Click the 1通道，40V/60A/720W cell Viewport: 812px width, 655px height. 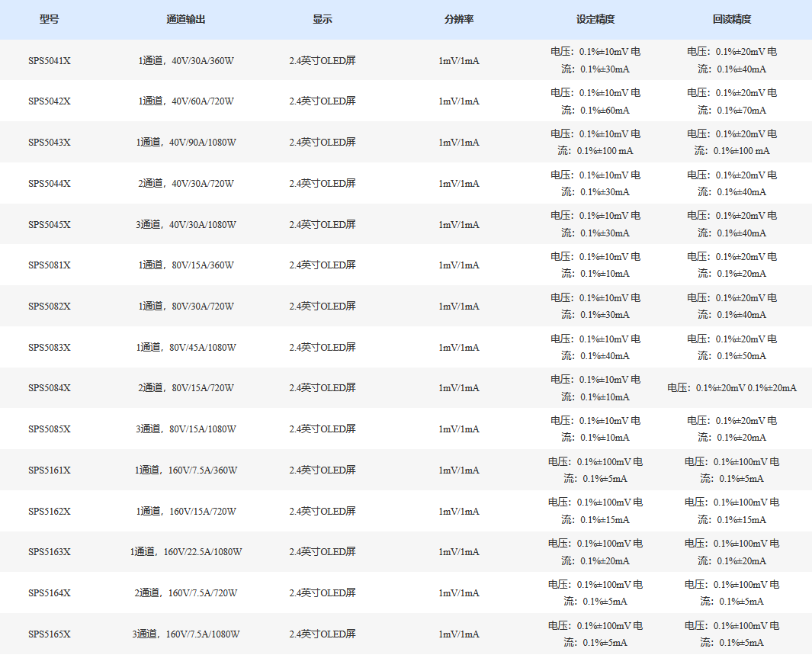point(186,101)
